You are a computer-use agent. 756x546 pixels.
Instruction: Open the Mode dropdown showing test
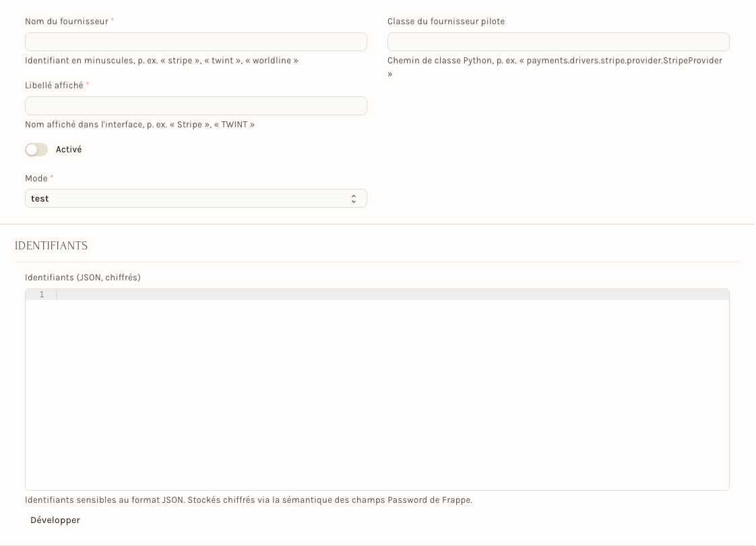coord(196,198)
